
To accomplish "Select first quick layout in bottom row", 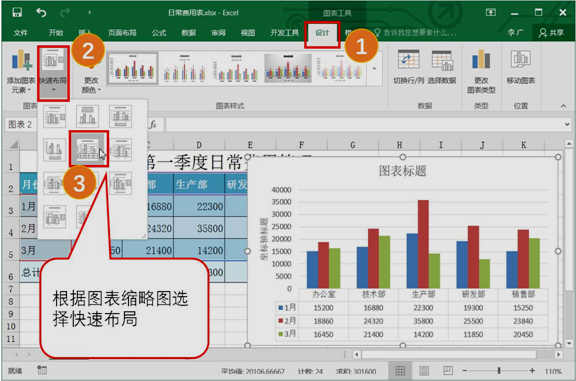I will (x=54, y=217).
